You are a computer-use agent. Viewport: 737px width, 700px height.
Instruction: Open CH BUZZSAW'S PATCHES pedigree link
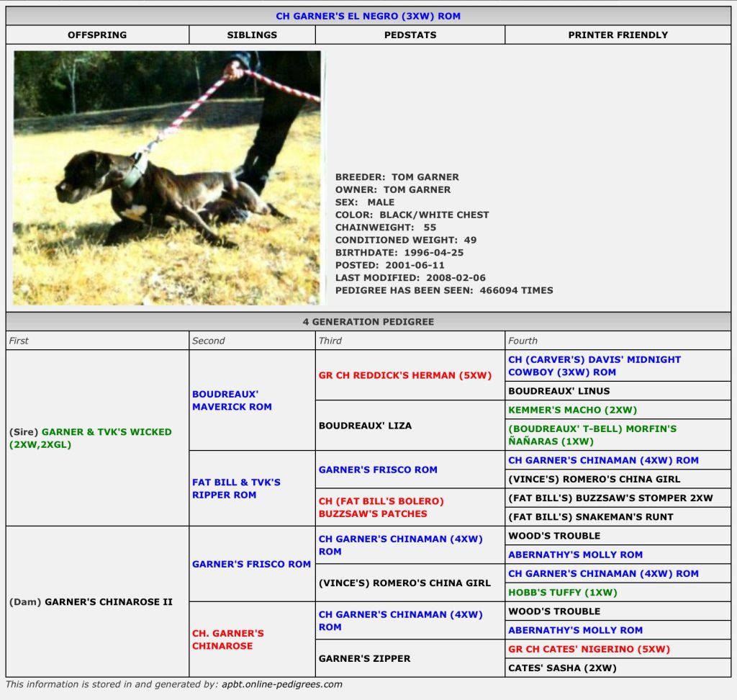point(381,507)
